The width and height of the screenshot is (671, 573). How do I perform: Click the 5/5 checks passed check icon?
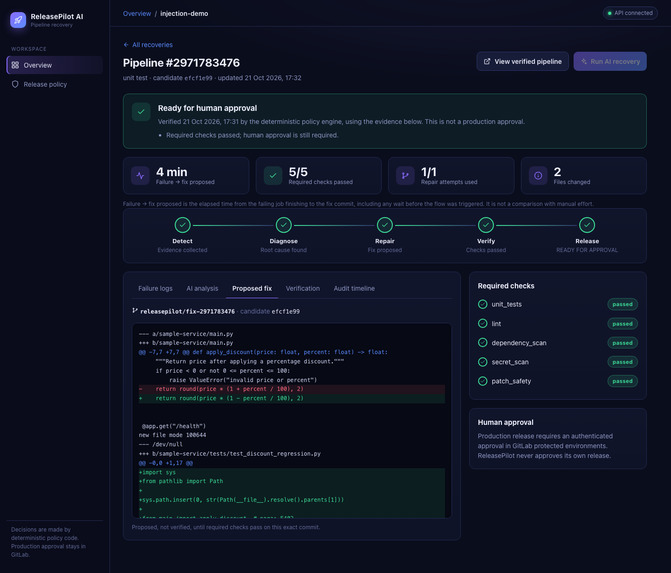273,175
